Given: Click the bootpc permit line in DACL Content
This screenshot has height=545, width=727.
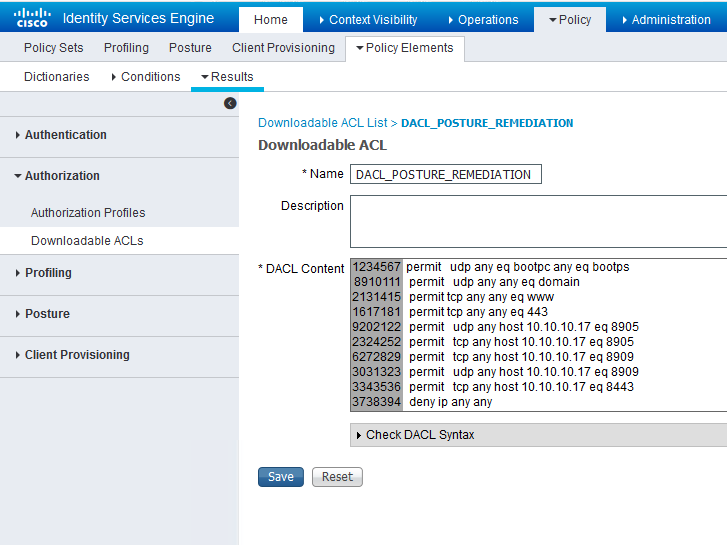Looking at the screenshot, I should (517, 267).
